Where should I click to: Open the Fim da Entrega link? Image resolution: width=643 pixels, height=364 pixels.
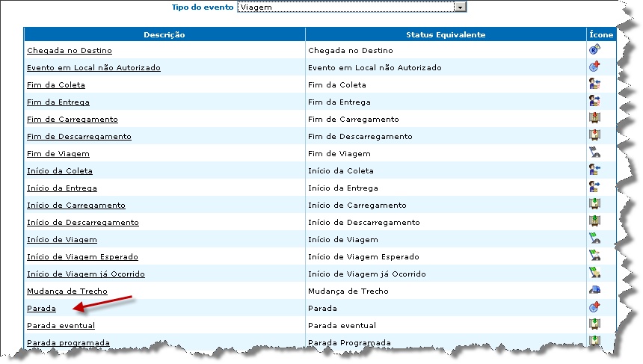tap(58, 102)
